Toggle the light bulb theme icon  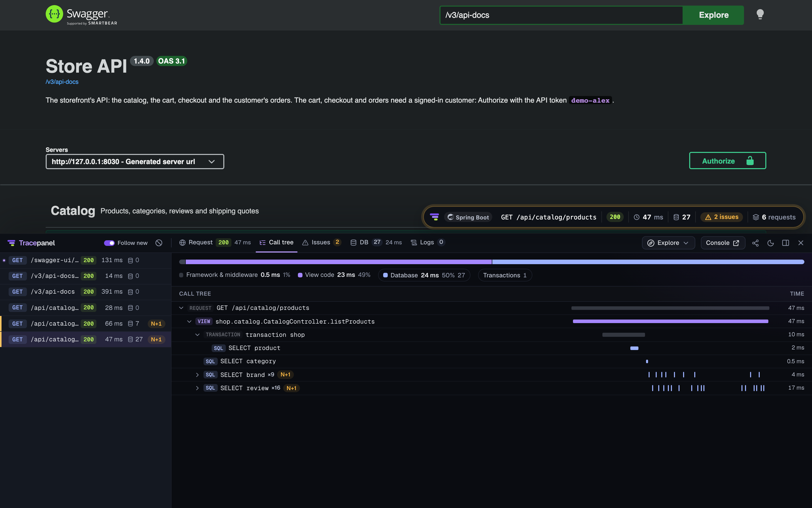point(760,14)
